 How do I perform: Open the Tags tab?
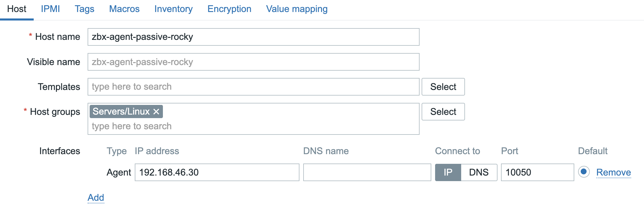pyautogui.click(x=84, y=9)
